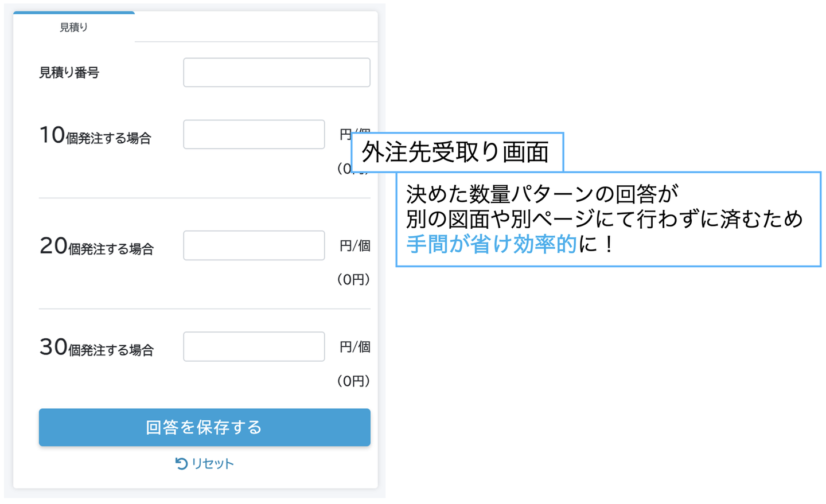This screenshot has height=504, width=826.
Task: Click the 30個発注する場合 unit price input
Action: click(x=254, y=346)
